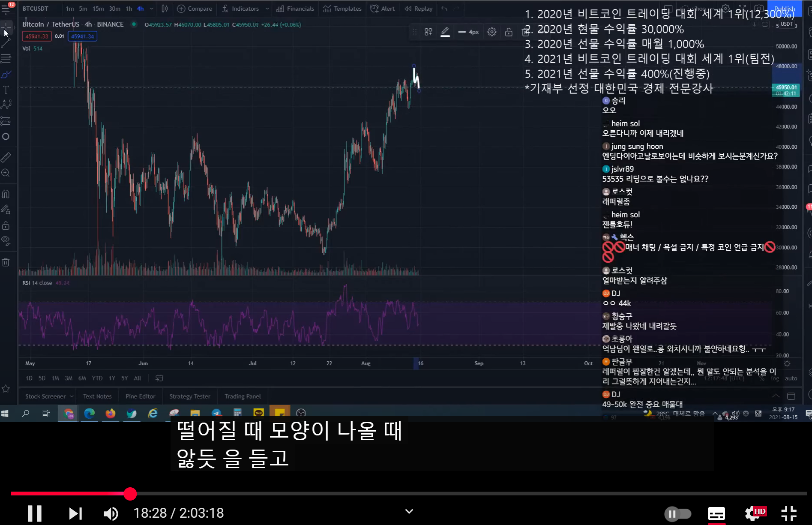The image size is (812, 525).
Task: Open indicator Templates
Action: pos(342,9)
